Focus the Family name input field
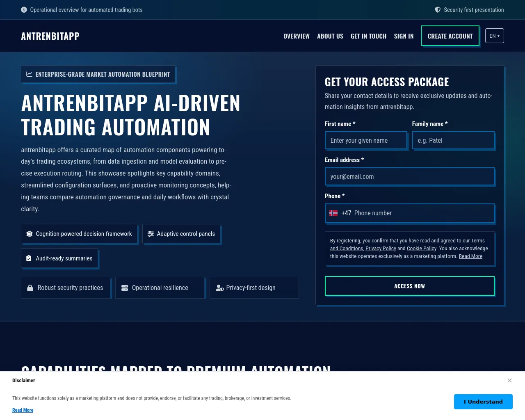 (x=453, y=140)
